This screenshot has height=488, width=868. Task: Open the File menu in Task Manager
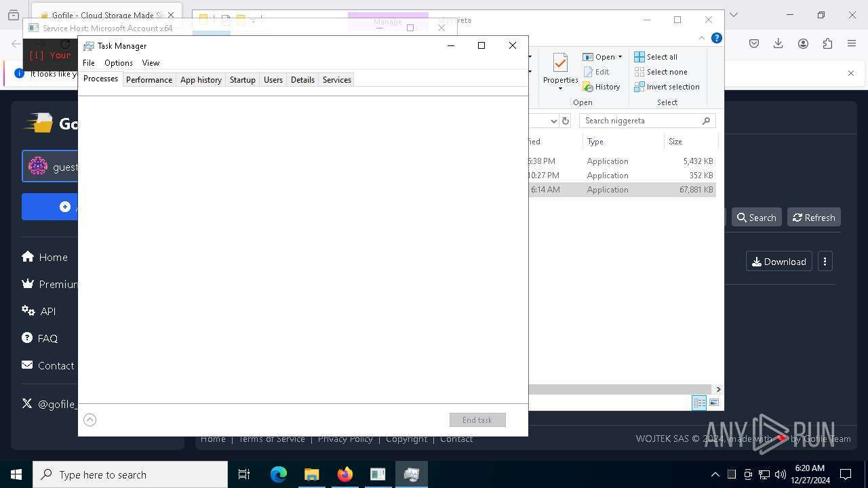coord(89,62)
